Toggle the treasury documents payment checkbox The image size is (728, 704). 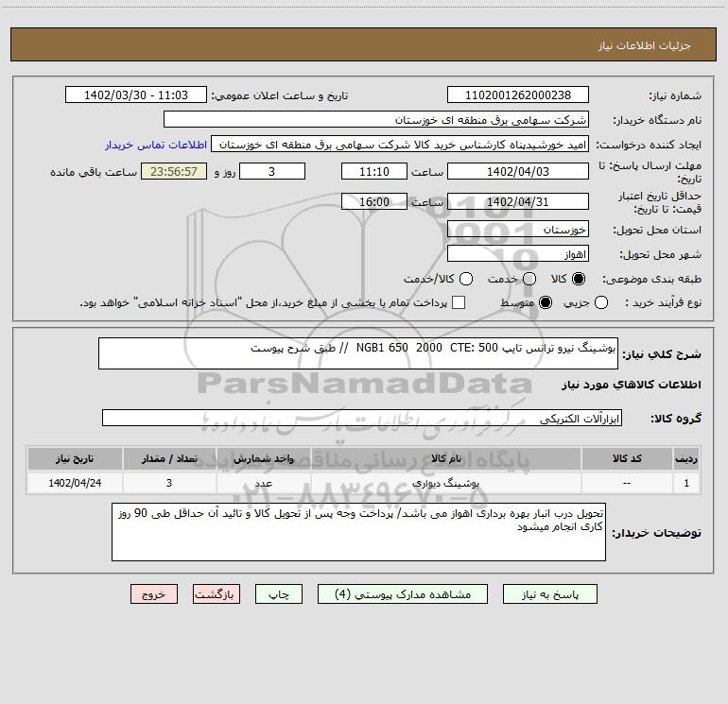459,302
